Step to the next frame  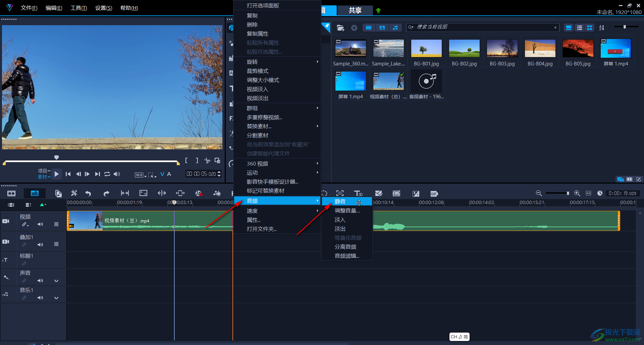(87, 174)
